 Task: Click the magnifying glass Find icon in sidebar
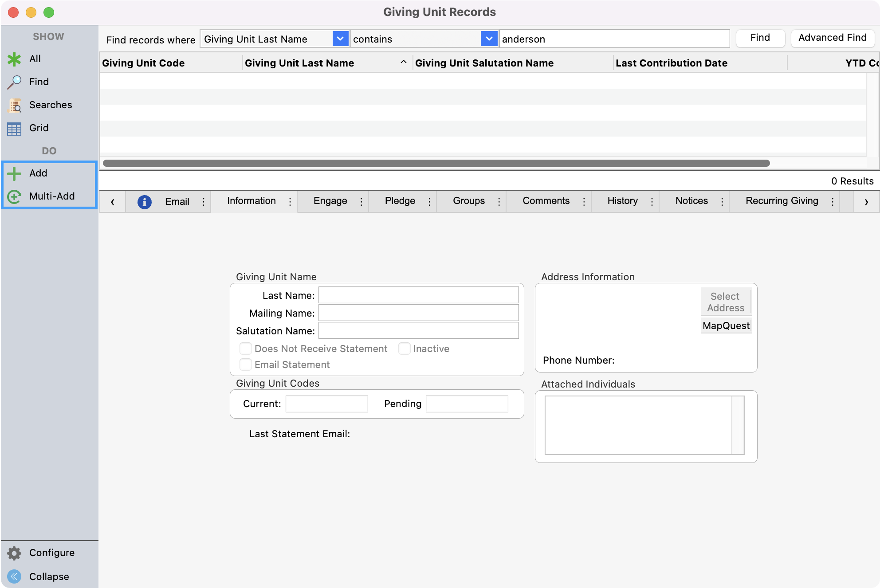click(14, 82)
